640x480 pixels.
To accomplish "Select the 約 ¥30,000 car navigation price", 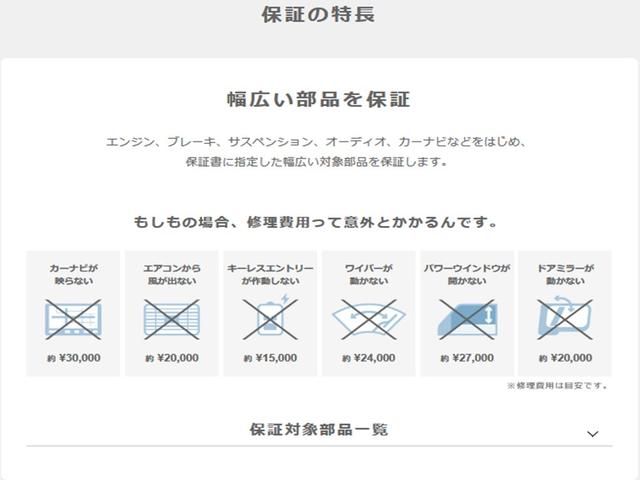I will (73, 358).
